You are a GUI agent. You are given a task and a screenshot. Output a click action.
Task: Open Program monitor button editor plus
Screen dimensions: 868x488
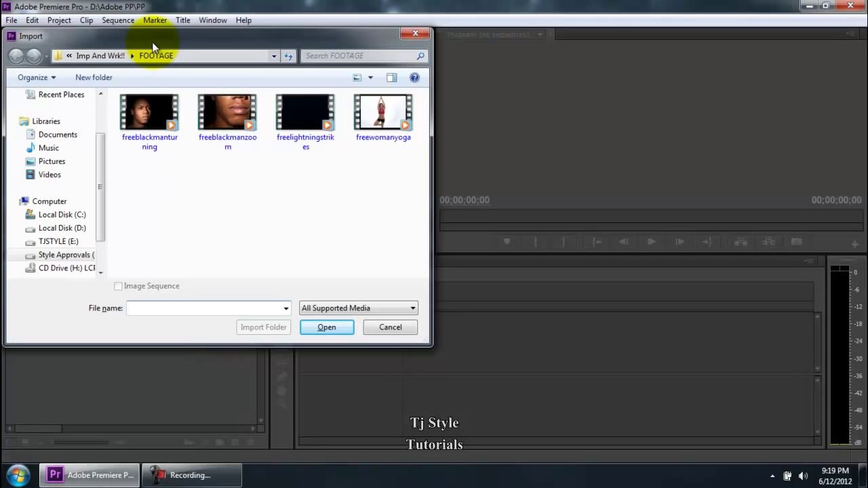click(855, 243)
